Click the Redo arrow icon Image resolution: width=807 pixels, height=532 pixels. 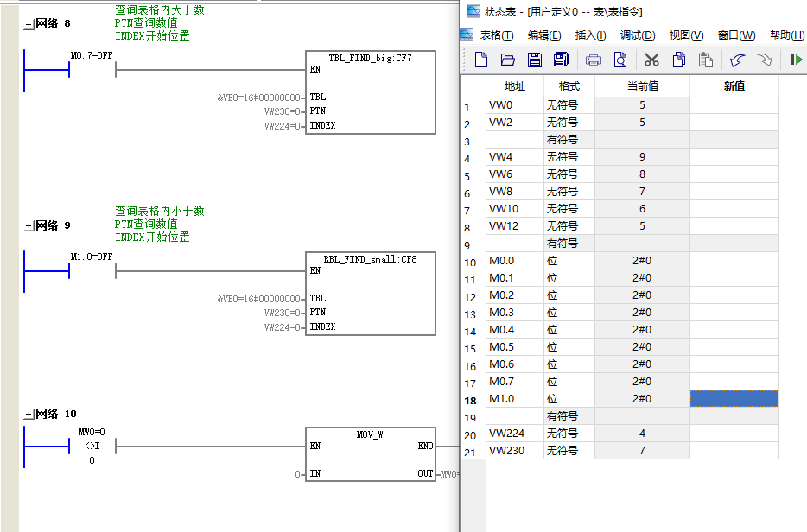point(765,60)
